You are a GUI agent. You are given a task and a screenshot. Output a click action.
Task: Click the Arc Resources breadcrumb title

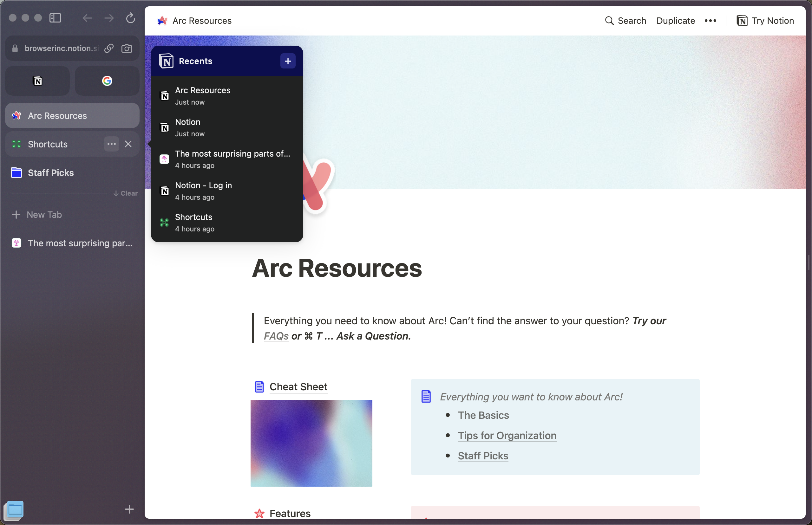pyautogui.click(x=202, y=21)
